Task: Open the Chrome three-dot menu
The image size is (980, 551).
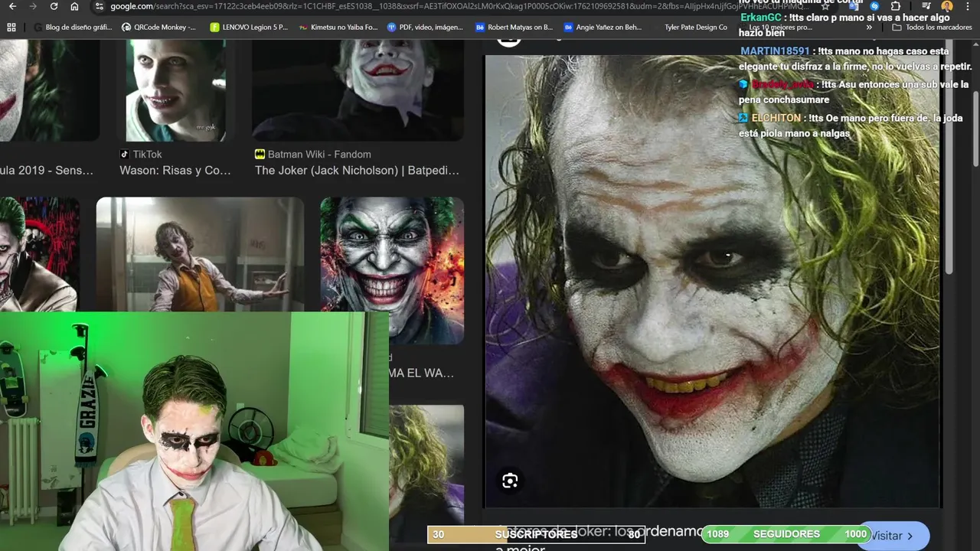Action: tap(969, 6)
